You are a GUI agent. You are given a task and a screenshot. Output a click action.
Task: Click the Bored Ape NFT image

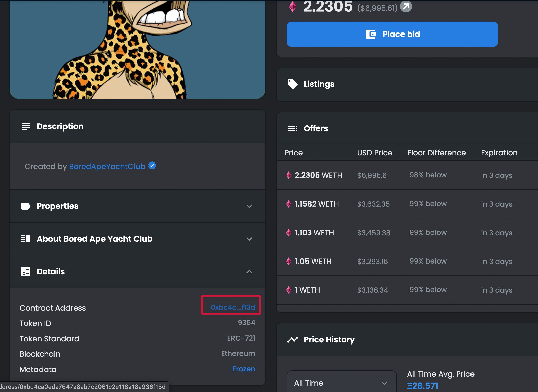point(138,49)
